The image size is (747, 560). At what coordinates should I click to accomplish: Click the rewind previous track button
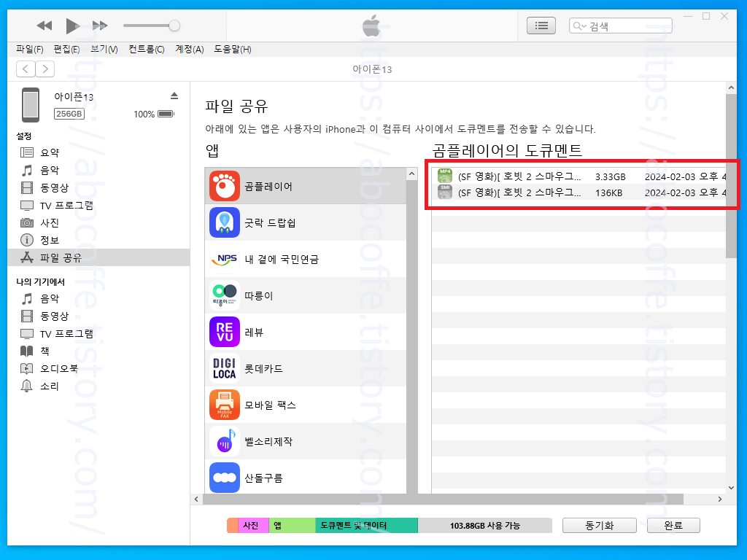pyautogui.click(x=44, y=26)
